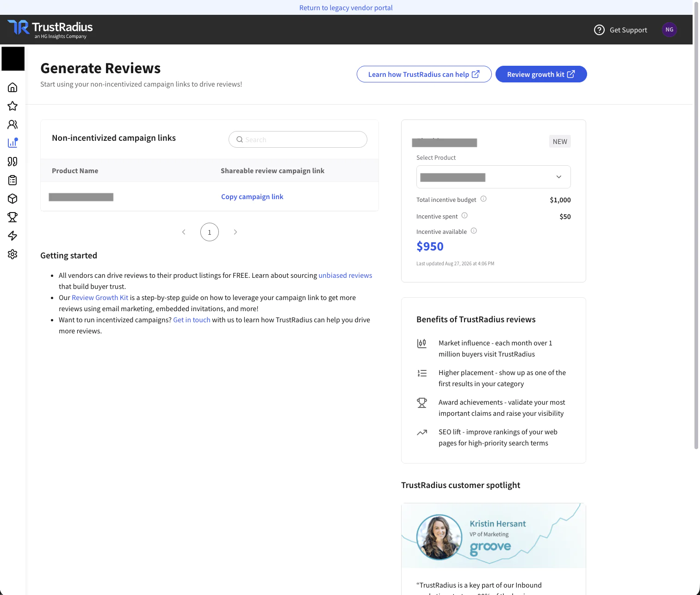Show info for Incentive available
Image resolution: width=700 pixels, height=595 pixels.
(x=474, y=231)
